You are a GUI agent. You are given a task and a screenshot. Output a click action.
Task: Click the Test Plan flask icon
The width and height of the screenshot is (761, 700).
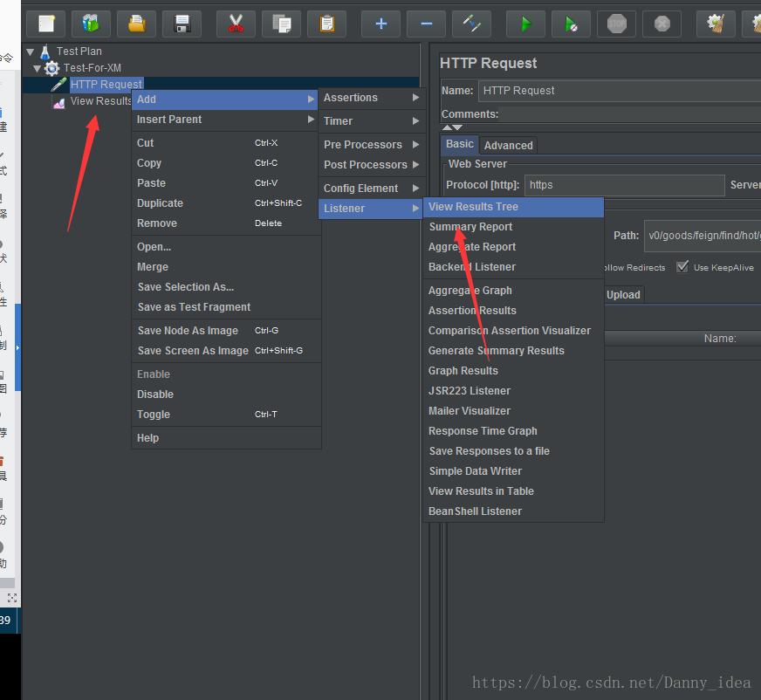pos(45,51)
